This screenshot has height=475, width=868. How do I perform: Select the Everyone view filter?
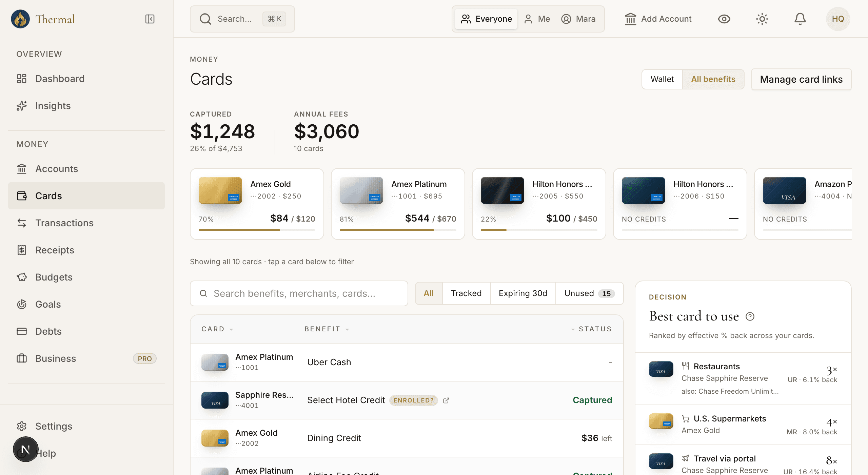pyautogui.click(x=486, y=19)
